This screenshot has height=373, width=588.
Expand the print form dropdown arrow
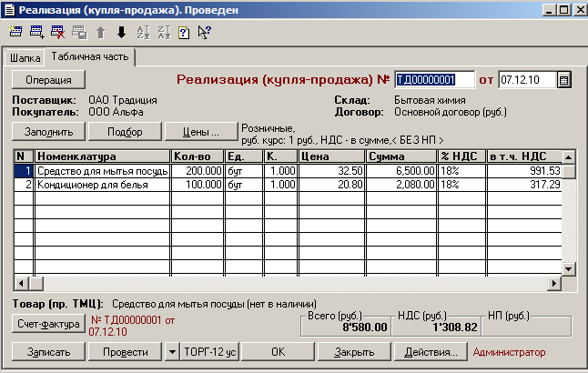(172, 351)
